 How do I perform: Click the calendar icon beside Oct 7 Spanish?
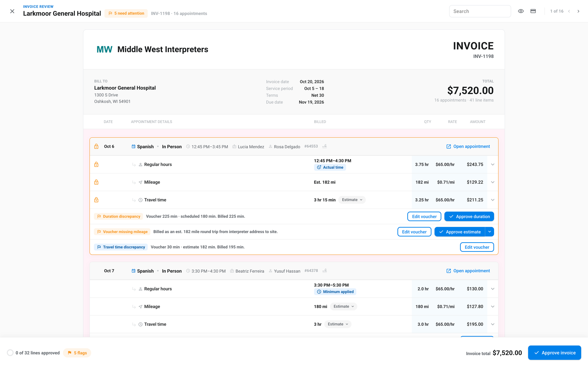[133, 271]
